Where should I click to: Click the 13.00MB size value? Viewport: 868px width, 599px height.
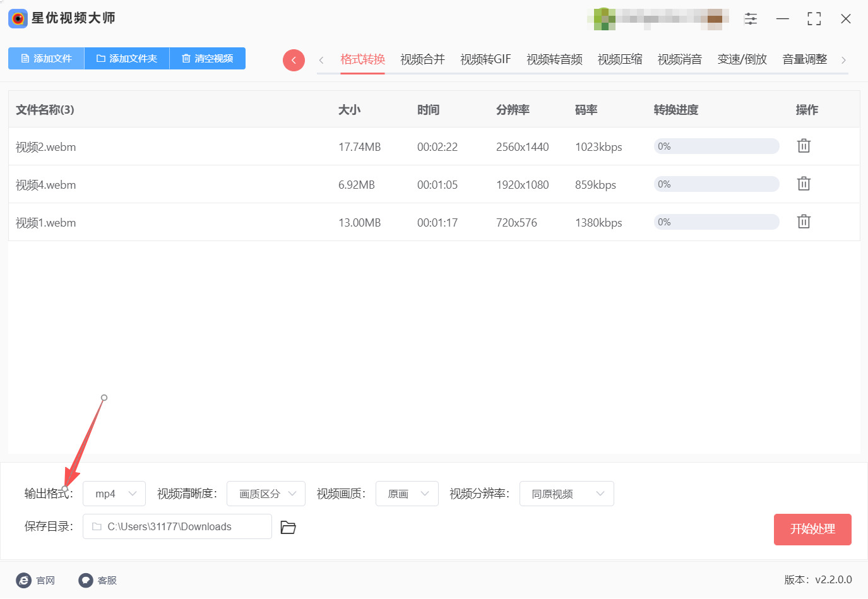[x=360, y=223]
